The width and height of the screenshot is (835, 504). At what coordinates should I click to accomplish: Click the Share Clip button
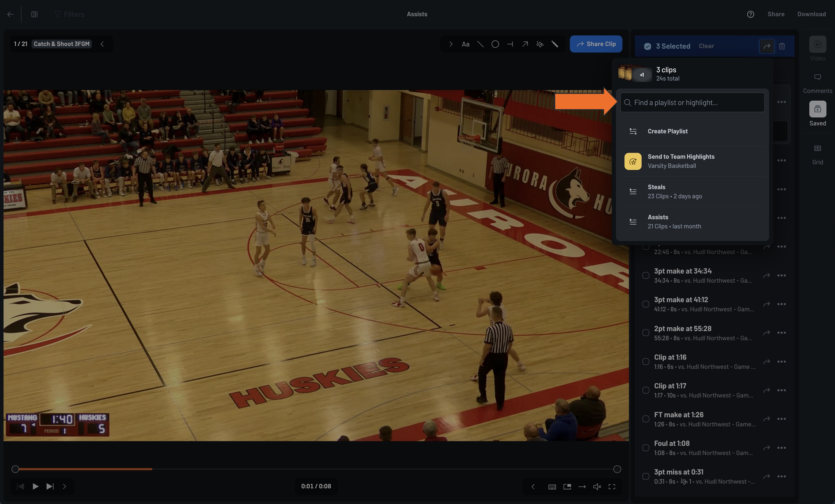[x=596, y=44]
